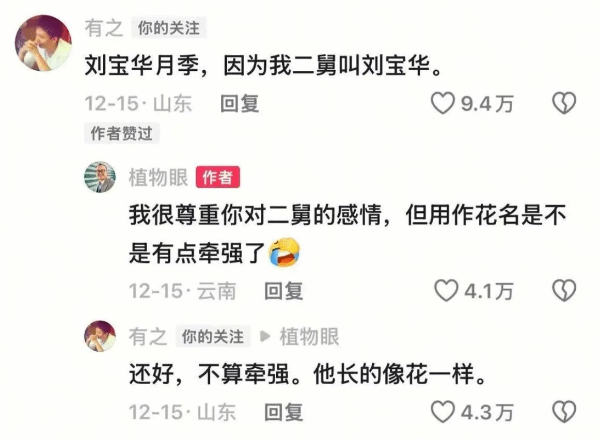
Task: Reply to the top comment via 回复
Action: pos(240,103)
